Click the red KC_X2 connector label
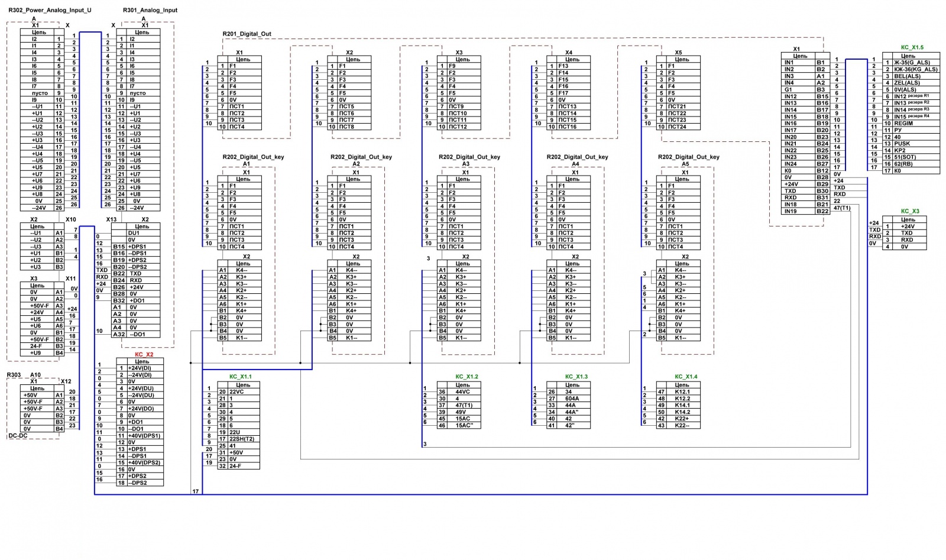Viewport: 946px width, 560px height. click(144, 355)
